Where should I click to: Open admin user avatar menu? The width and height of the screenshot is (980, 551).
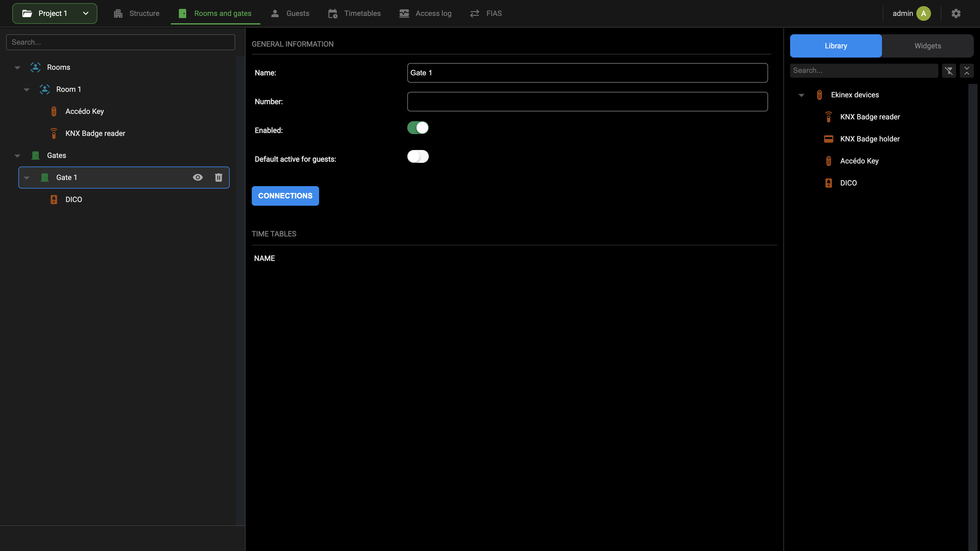click(x=923, y=13)
